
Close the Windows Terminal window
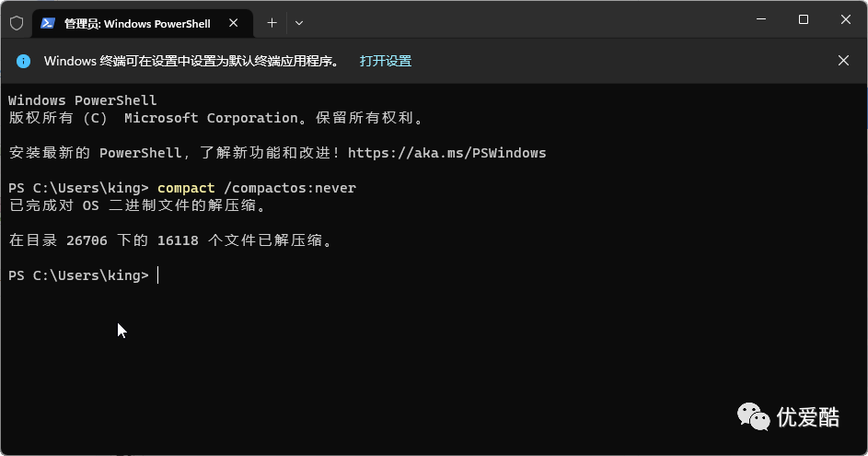[846, 19]
